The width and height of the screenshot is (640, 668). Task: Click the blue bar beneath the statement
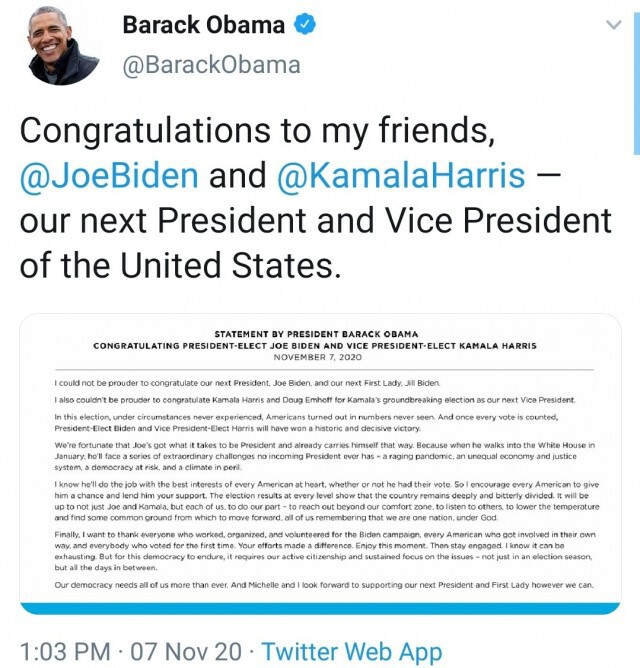click(320, 608)
